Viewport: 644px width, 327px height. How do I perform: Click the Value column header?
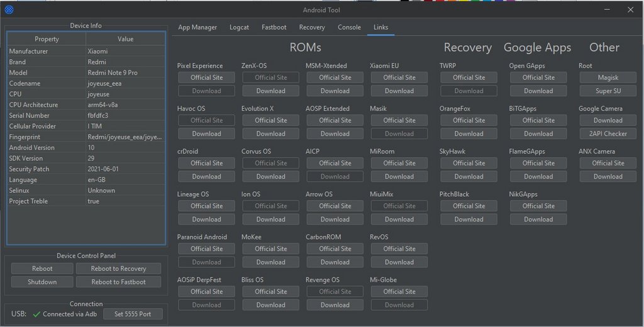click(x=126, y=39)
